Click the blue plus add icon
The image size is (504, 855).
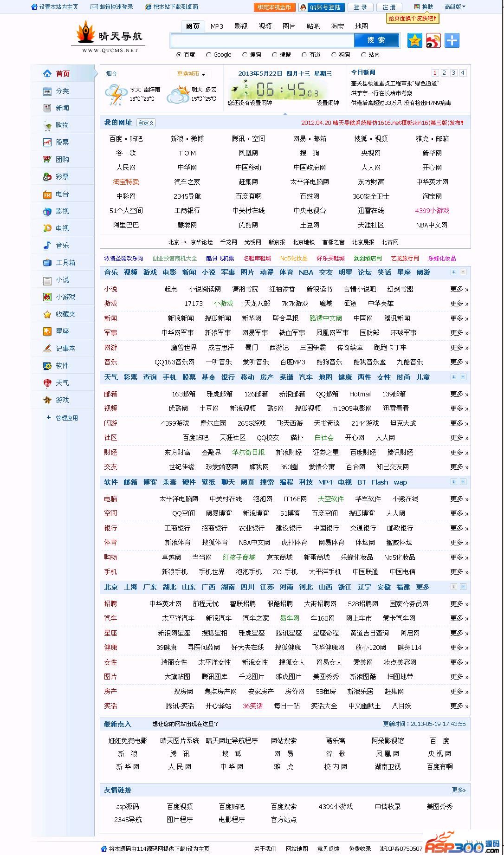[x=452, y=40]
